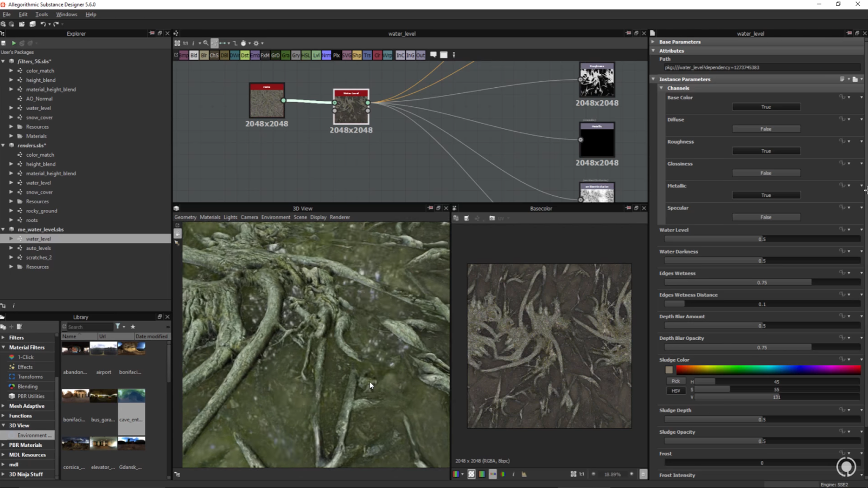
Task: Click the Pick button for Sludge Color
Action: (675, 381)
